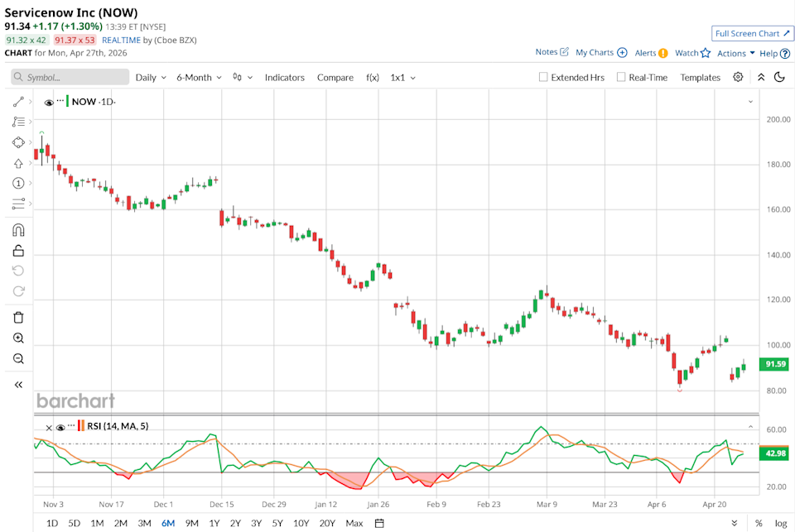Screen dimensions: 795x532
Task: Open chart settings via gear icon
Action: click(736, 77)
